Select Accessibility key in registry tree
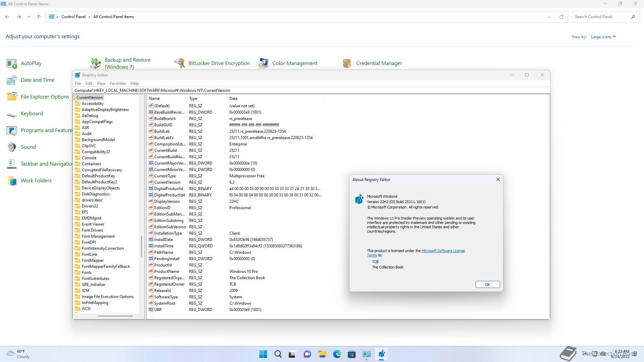This screenshot has height=362, width=644. tap(93, 104)
